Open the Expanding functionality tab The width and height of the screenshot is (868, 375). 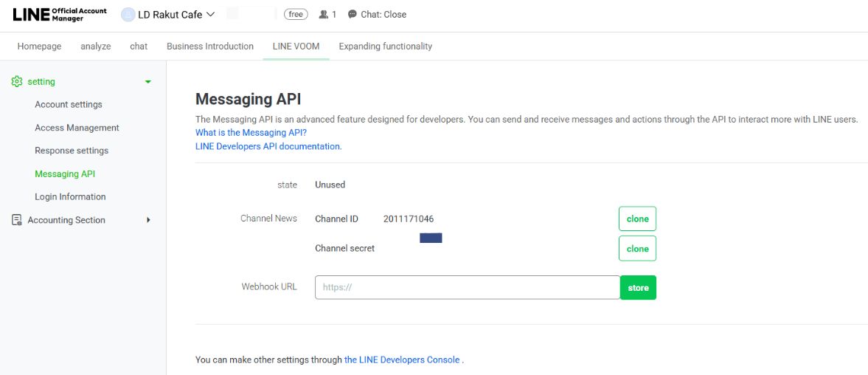385,47
